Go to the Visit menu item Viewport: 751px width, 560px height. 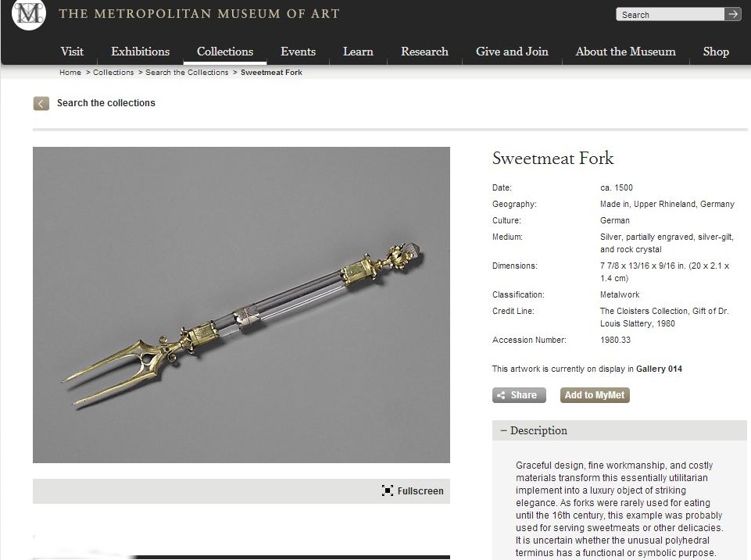click(72, 52)
